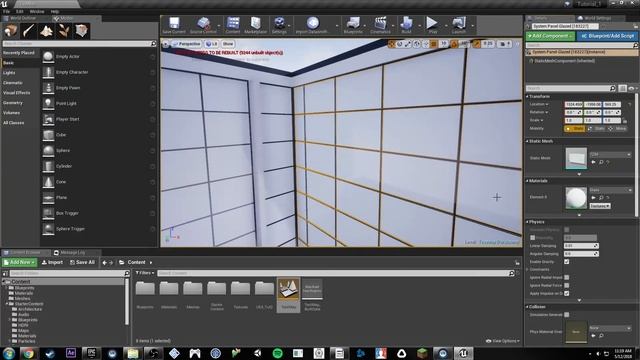Open the Unreal Engine taskbar icon

tap(463, 353)
